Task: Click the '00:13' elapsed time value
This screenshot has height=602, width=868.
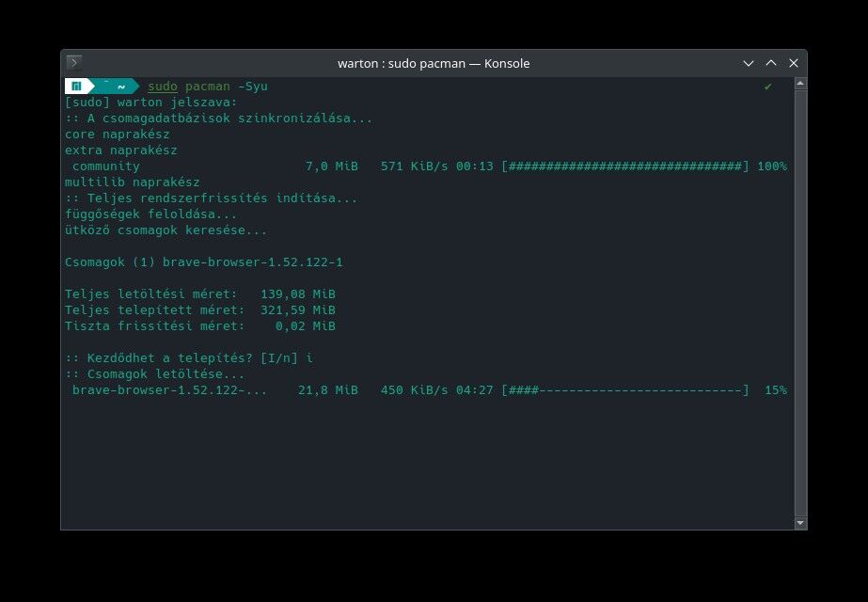Action: pos(475,166)
